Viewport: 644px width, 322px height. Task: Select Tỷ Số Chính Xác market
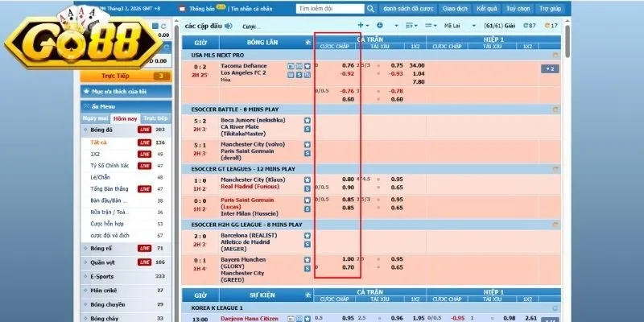(109, 166)
